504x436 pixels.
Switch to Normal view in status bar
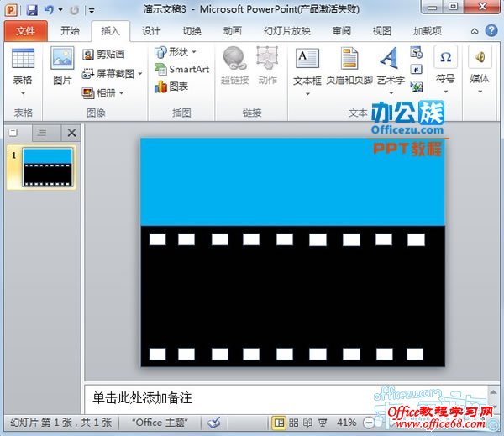[x=279, y=423]
